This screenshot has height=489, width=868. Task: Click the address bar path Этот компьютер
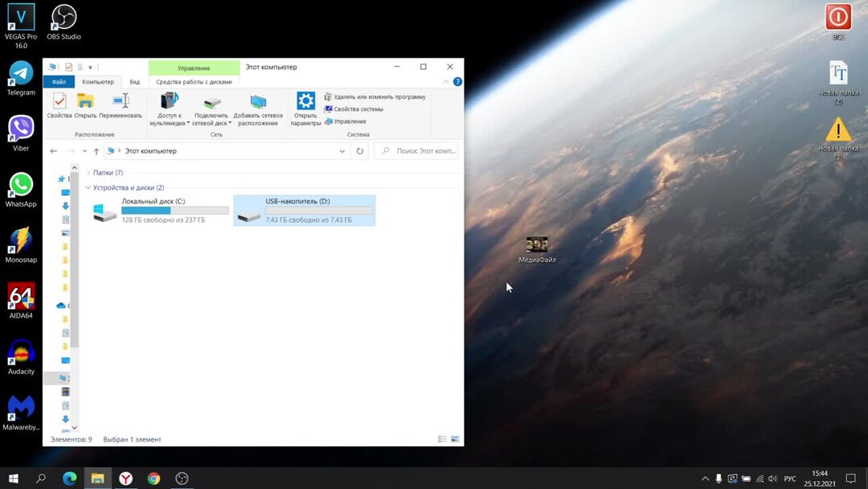[x=150, y=150]
